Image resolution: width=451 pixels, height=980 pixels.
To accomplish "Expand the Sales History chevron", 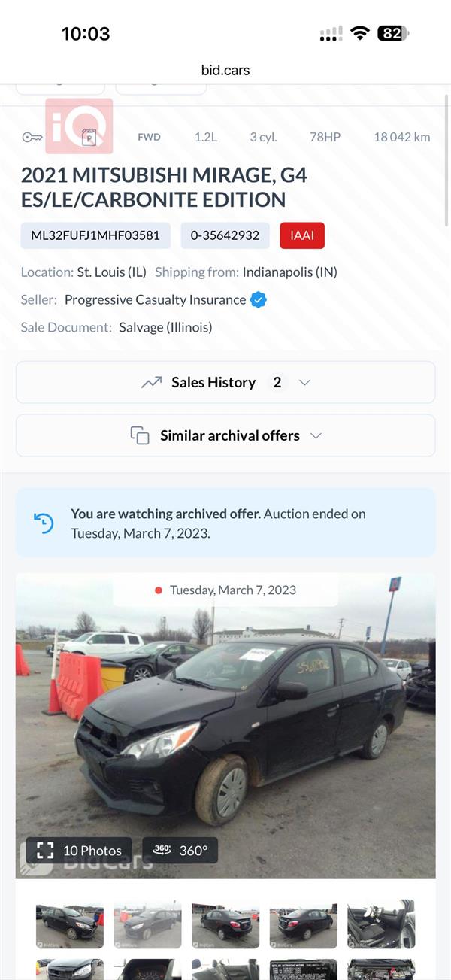I will coord(304,382).
